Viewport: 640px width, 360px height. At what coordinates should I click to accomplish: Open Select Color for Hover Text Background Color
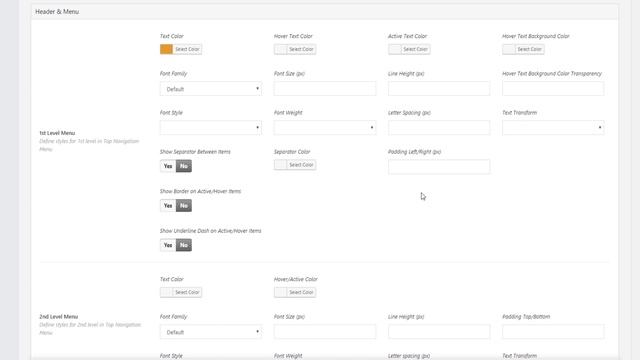529,49
